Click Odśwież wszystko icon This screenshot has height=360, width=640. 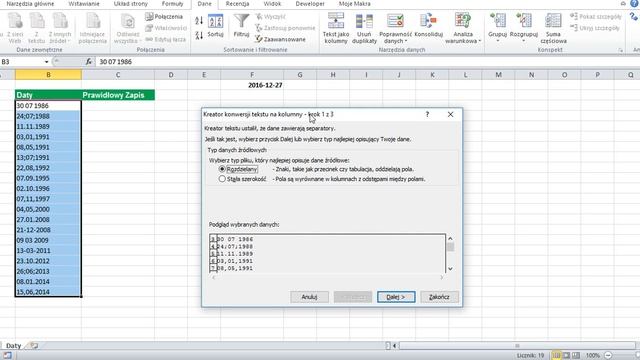click(128, 21)
